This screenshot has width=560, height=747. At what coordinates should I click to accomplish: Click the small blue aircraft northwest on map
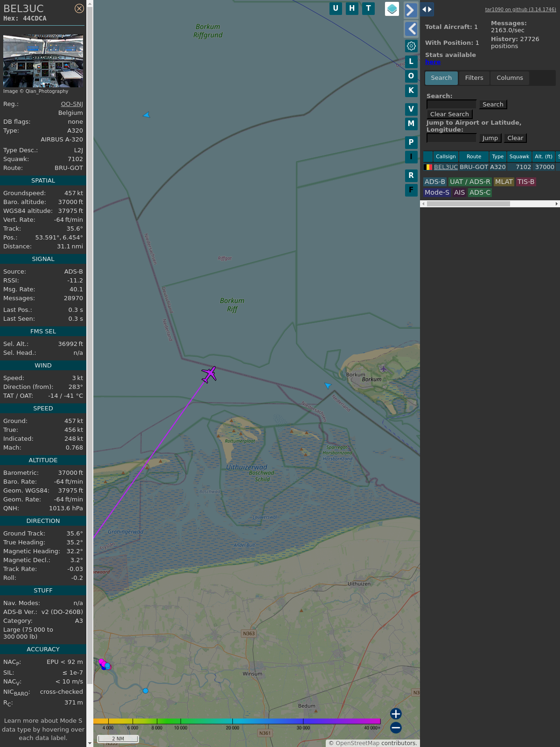[147, 115]
